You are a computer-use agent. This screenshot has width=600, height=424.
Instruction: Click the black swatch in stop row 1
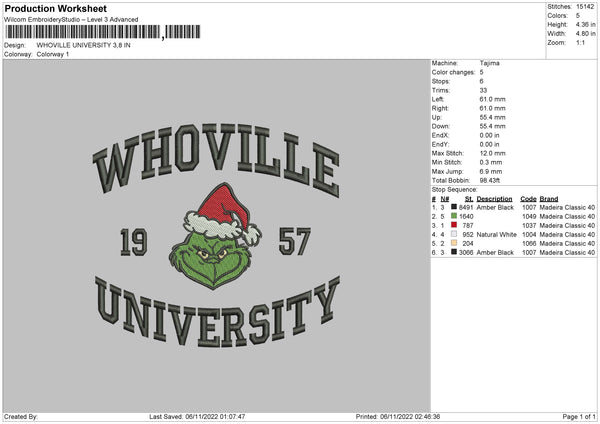pos(454,207)
